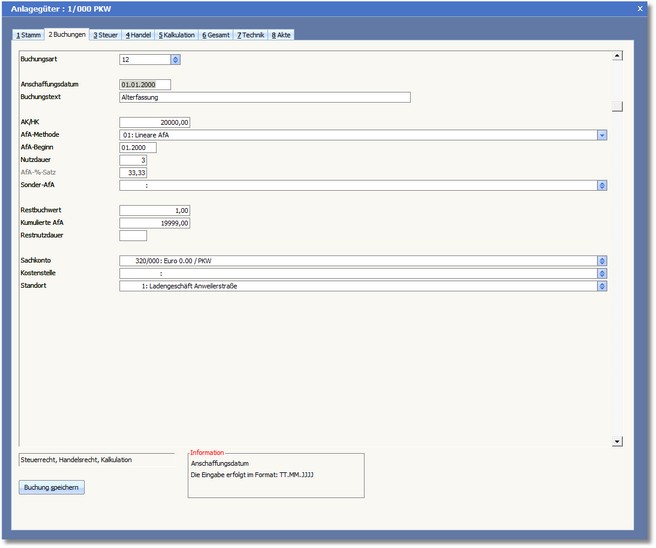
Task: Open the 3 Steuer tab
Action: [105, 35]
